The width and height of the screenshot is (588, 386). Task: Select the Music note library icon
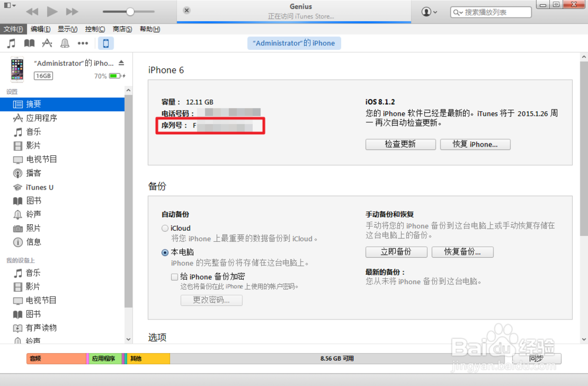point(10,43)
